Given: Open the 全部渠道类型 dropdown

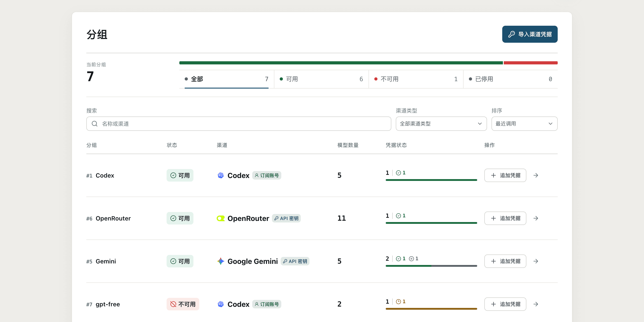Looking at the screenshot, I should (x=441, y=124).
